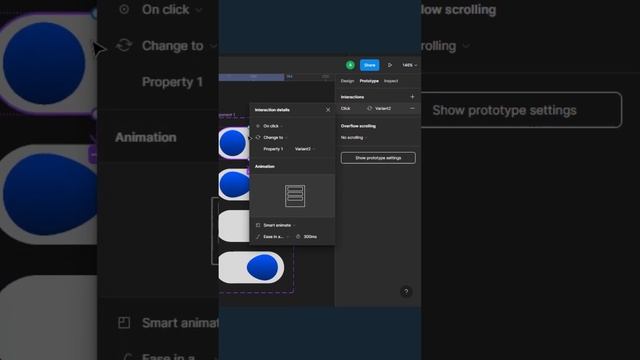Viewport: 640px width, 360px height.
Task: Close the Interaction details popup
Action: [328, 110]
